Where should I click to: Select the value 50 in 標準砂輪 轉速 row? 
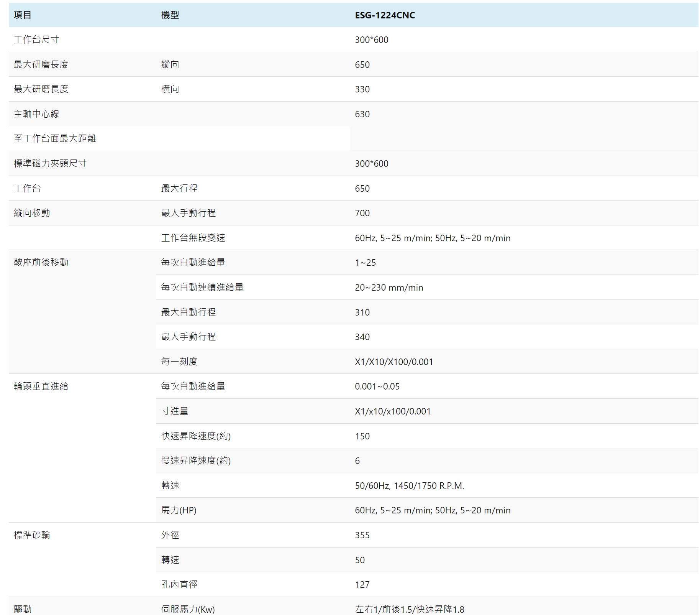click(360, 560)
